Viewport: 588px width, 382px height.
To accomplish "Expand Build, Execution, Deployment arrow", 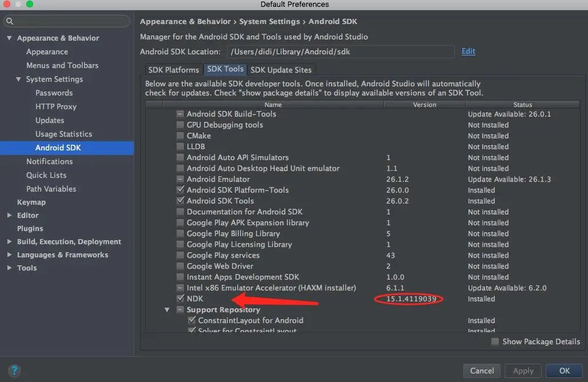I will pos(9,242).
